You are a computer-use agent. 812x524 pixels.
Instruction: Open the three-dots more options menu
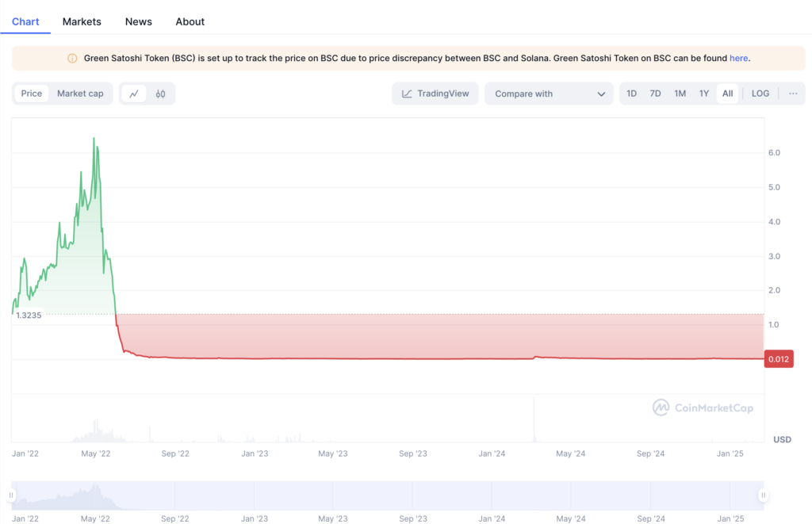tap(793, 94)
